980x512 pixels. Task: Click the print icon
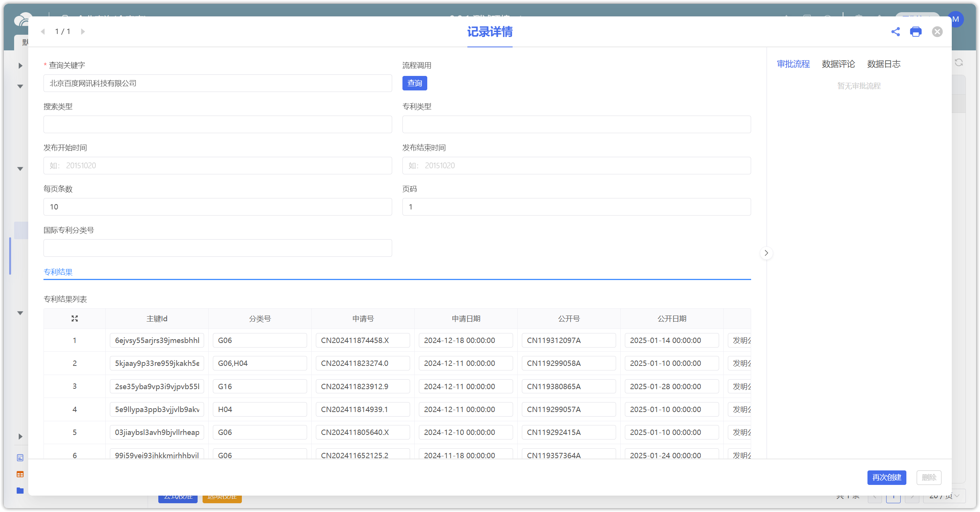916,32
